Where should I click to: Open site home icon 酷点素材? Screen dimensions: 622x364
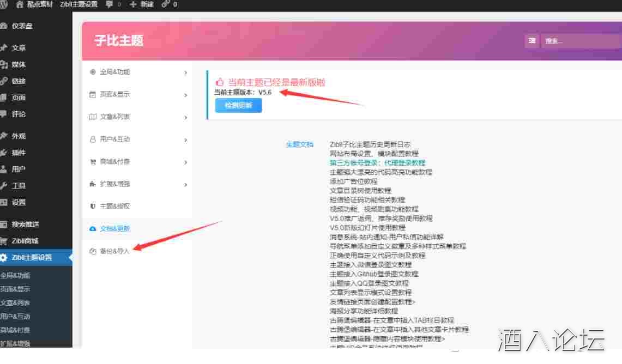click(19, 4)
